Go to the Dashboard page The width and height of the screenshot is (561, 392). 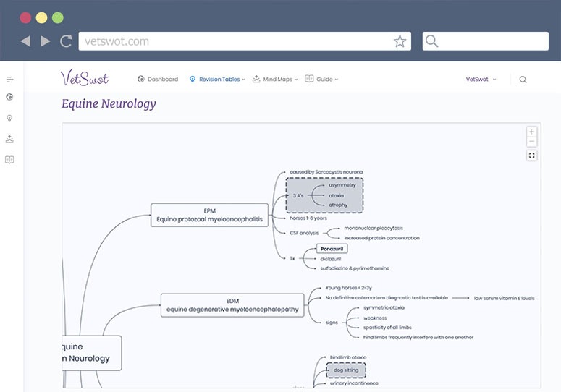[158, 80]
